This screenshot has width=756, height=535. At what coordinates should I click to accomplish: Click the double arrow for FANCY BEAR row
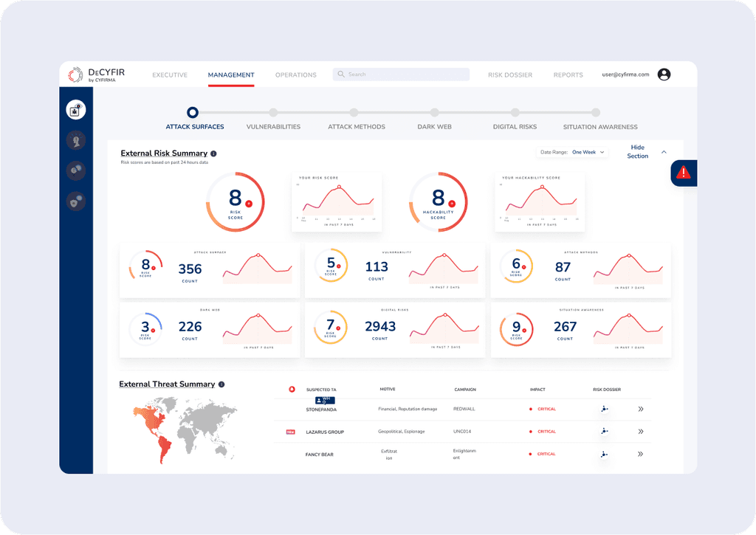641,454
